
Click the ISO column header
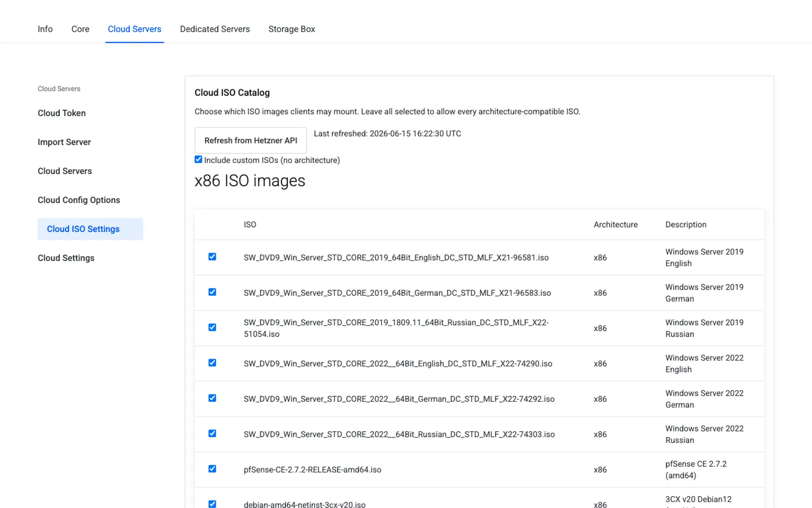(250, 225)
